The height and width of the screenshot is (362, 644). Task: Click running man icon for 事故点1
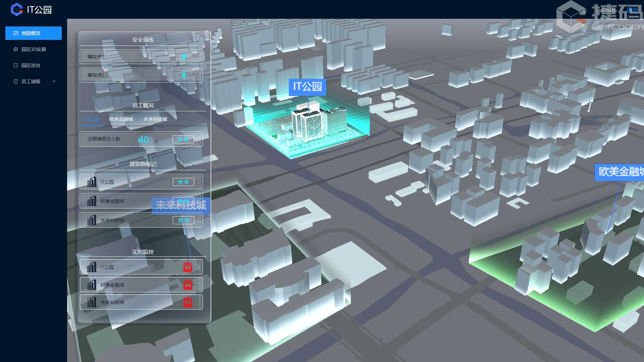click(183, 57)
